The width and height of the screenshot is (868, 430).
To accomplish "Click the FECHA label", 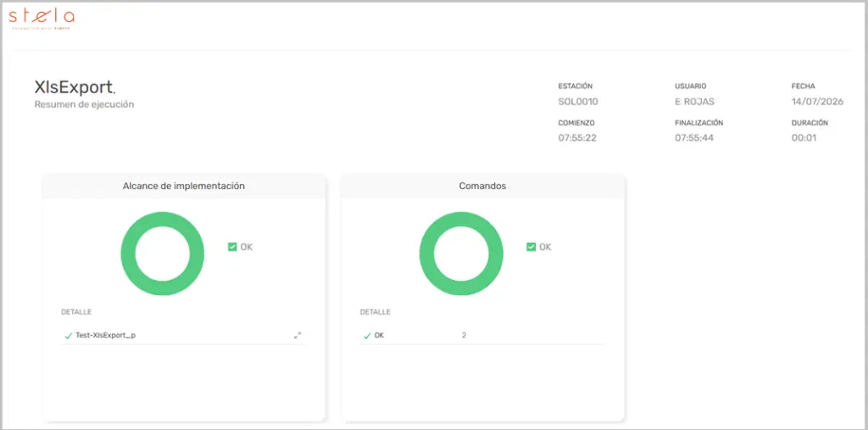I will click(x=804, y=86).
